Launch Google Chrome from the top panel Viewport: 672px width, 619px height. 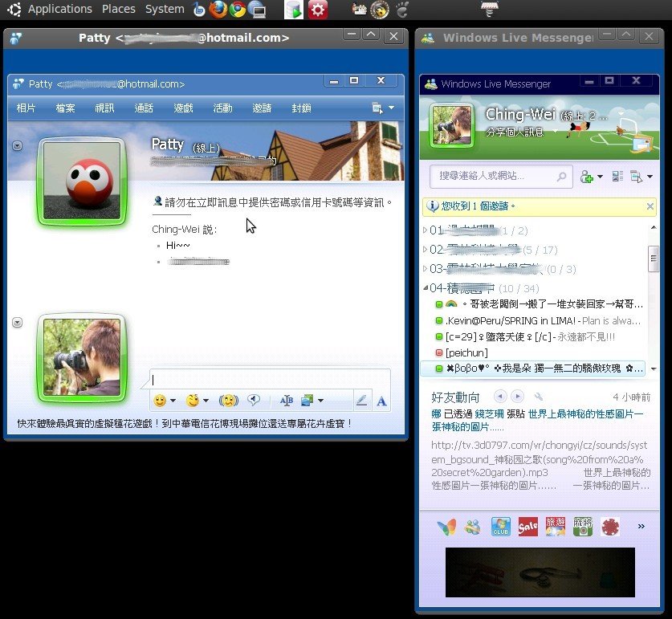pos(238,10)
